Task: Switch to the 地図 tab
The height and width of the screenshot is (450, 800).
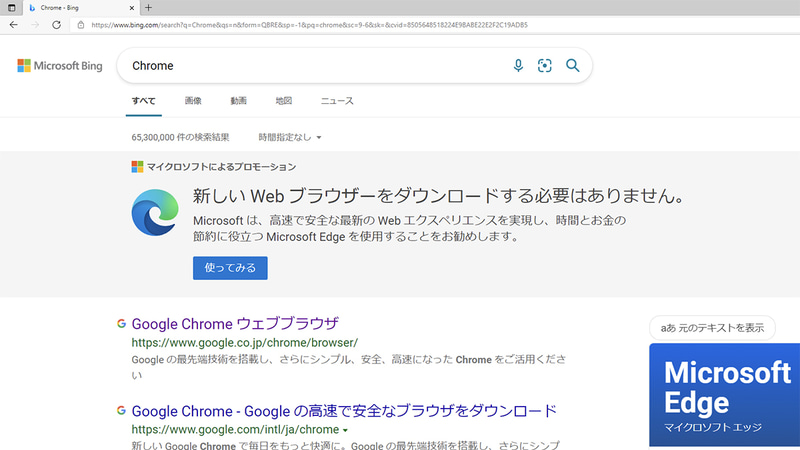Action: click(284, 101)
